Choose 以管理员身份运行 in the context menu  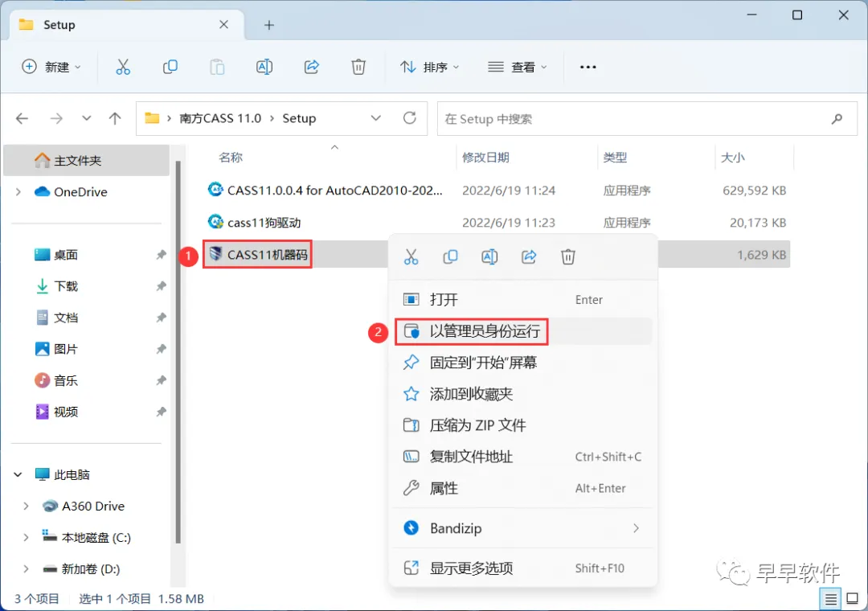(523, 331)
